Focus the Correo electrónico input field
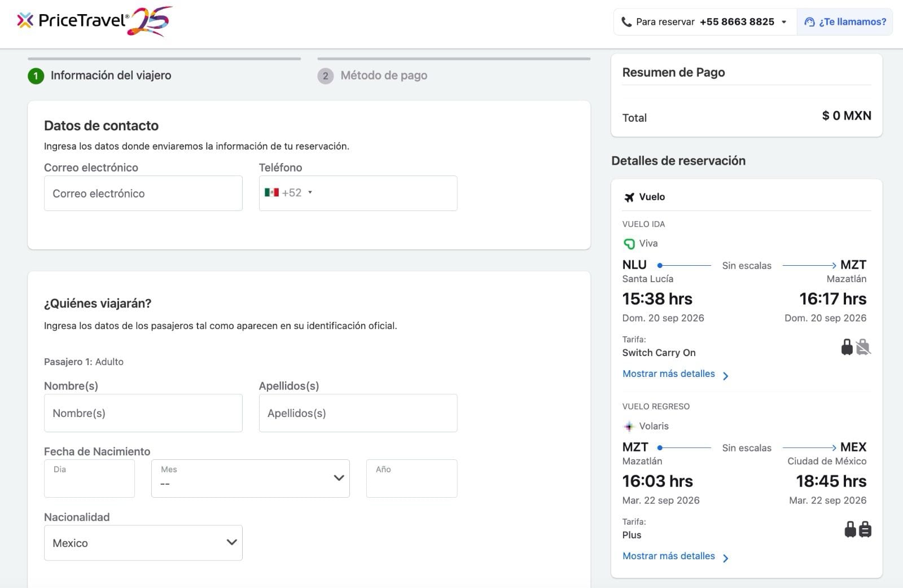The width and height of the screenshot is (903, 588). coord(143,194)
